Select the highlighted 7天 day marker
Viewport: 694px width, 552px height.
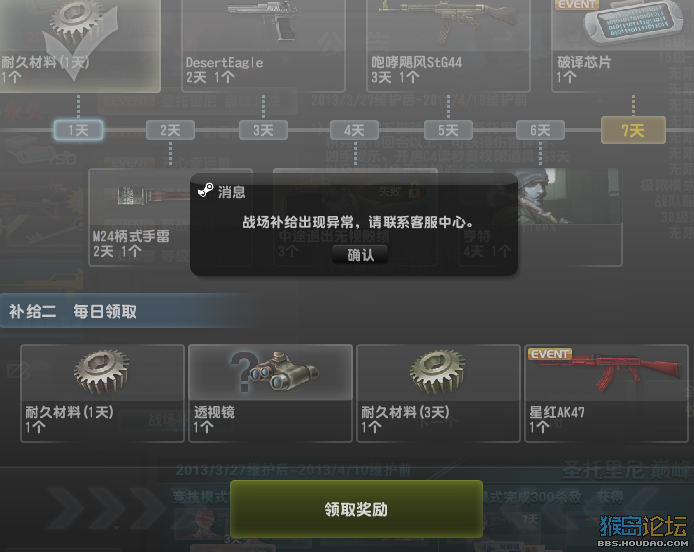click(x=633, y=130)
